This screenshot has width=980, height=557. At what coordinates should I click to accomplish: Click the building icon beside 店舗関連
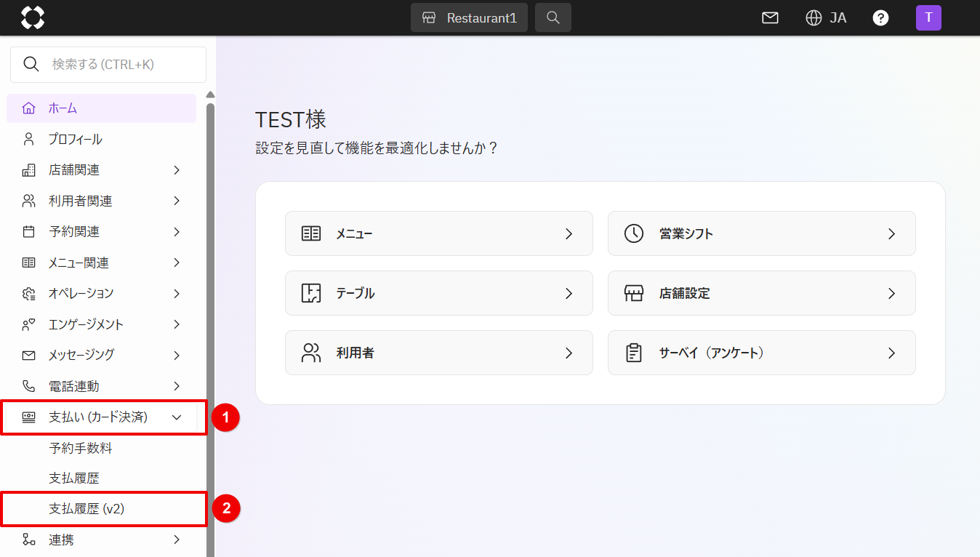point(29,170)
